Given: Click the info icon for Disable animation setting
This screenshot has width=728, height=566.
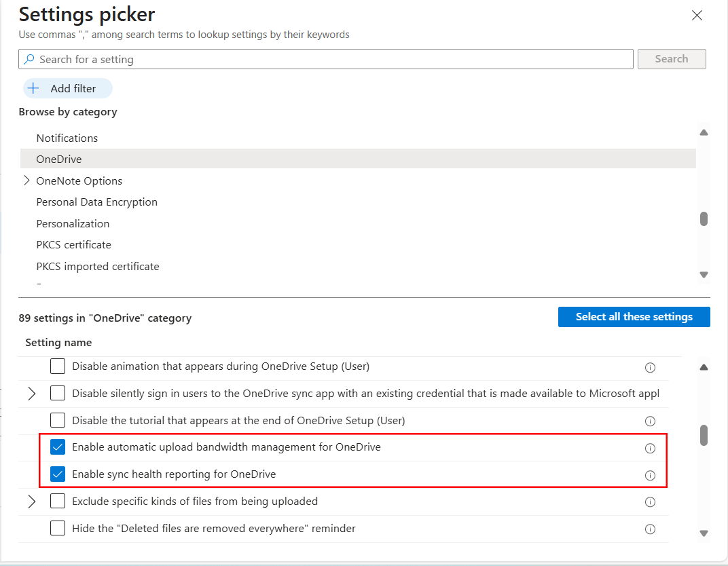Looking at the screenshot, I should click(x=650, y=367).
